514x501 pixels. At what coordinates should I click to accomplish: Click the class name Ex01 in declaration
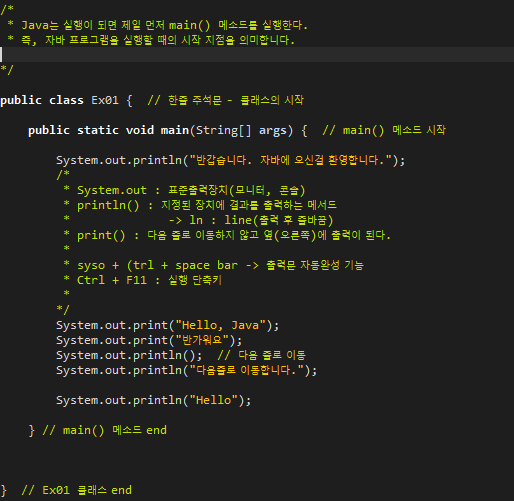(x=105, y=100)
